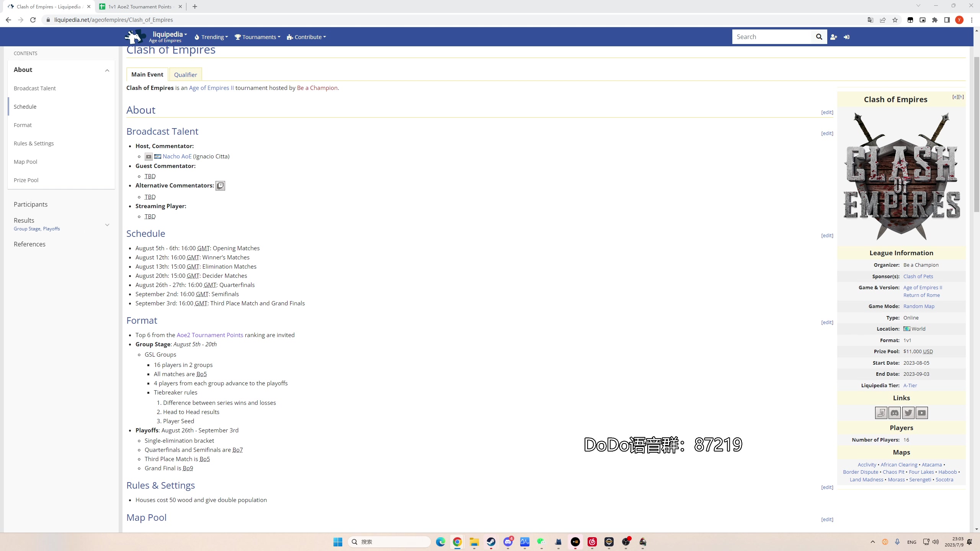The width and height of the screenshot is (980, 551).
Task: Switch to the Qualifier tab
Action: 185,75
